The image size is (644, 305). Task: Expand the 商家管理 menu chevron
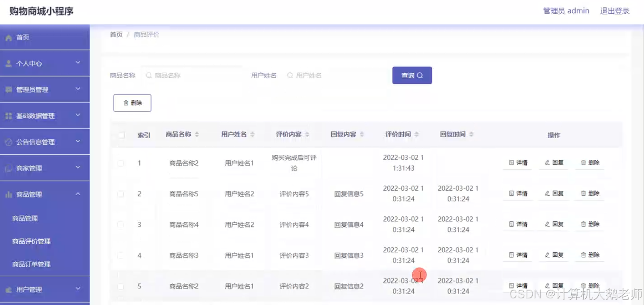click(x=78, y=168)
